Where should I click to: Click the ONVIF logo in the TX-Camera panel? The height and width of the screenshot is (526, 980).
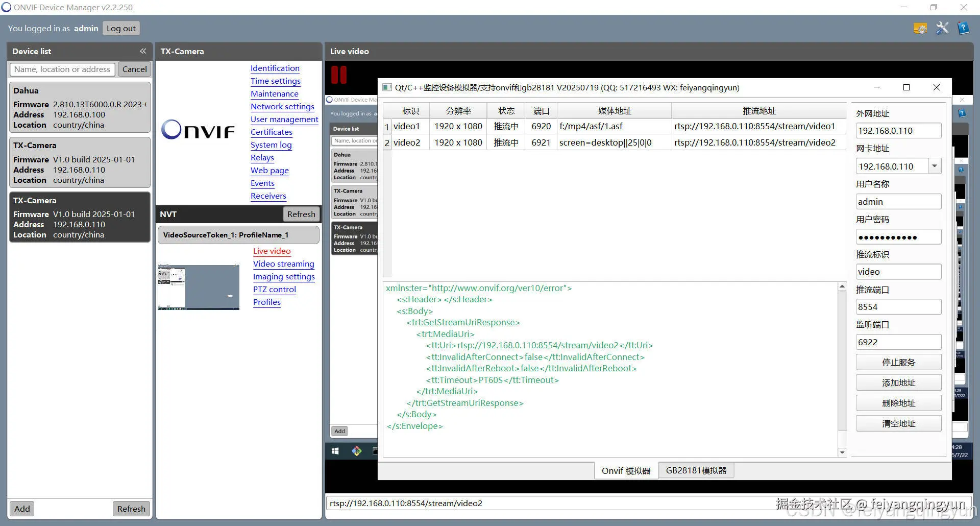[198, 130]
